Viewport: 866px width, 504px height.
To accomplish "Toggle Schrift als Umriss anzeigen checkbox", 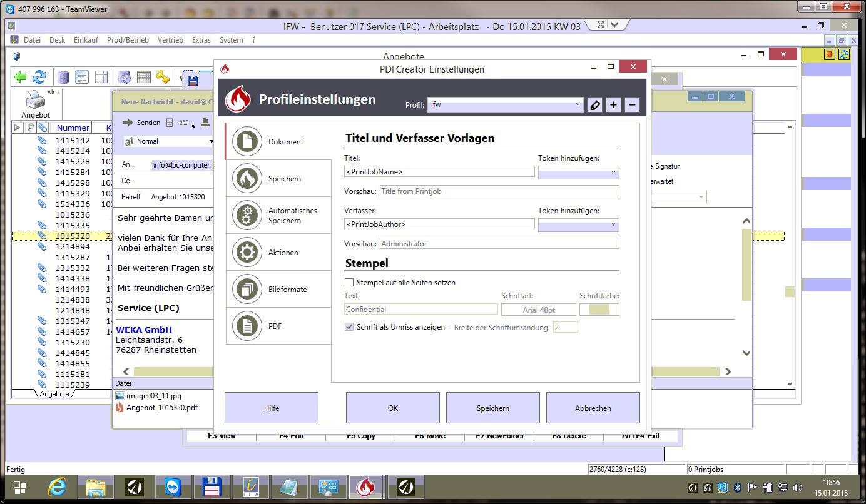I will (x=349, y=327).
